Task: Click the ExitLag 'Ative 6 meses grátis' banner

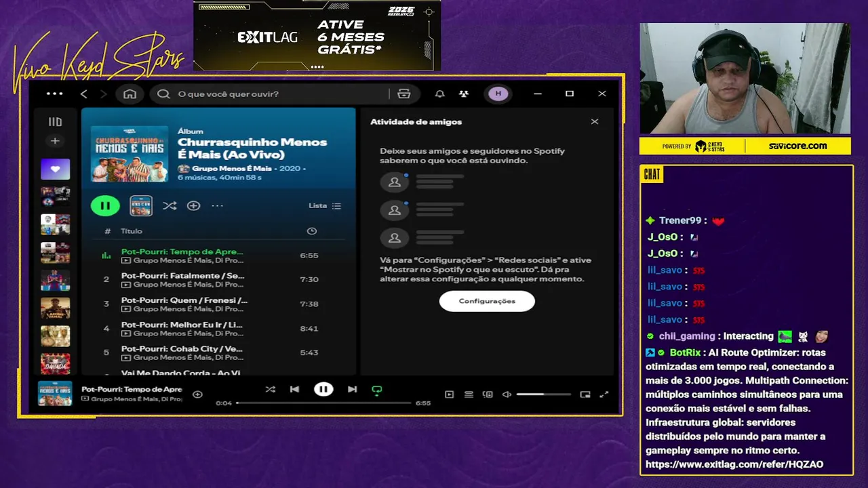Action: (317, 35)
